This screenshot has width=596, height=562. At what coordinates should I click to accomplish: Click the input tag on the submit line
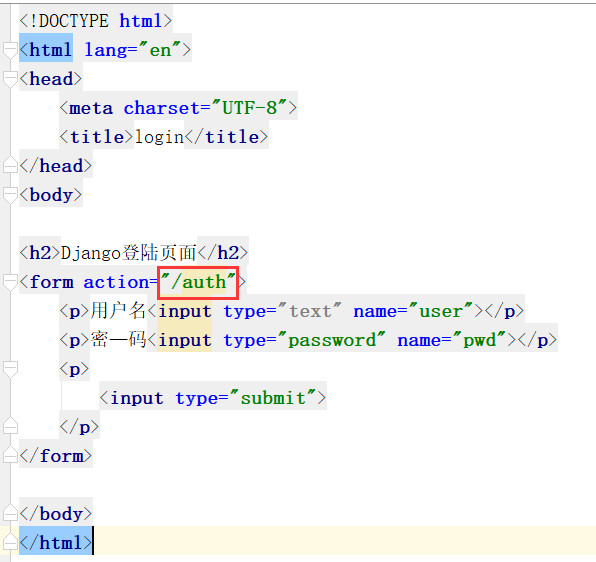coord(137,398)
